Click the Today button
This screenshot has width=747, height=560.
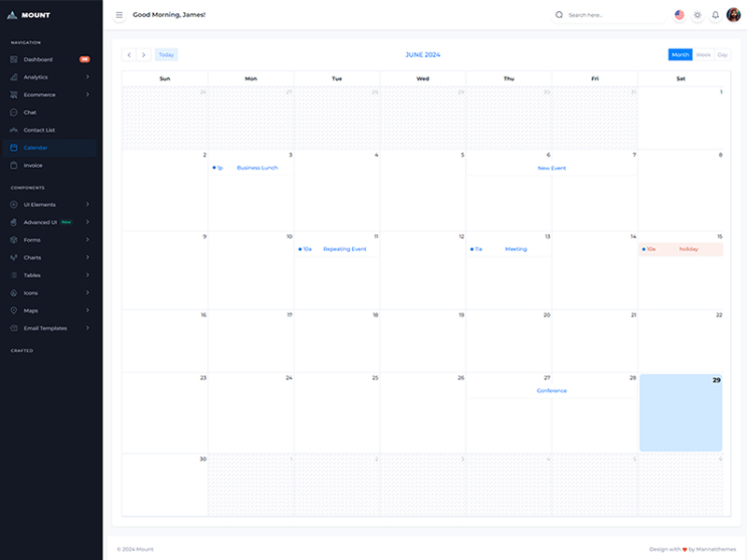click(x=166, y=55)
